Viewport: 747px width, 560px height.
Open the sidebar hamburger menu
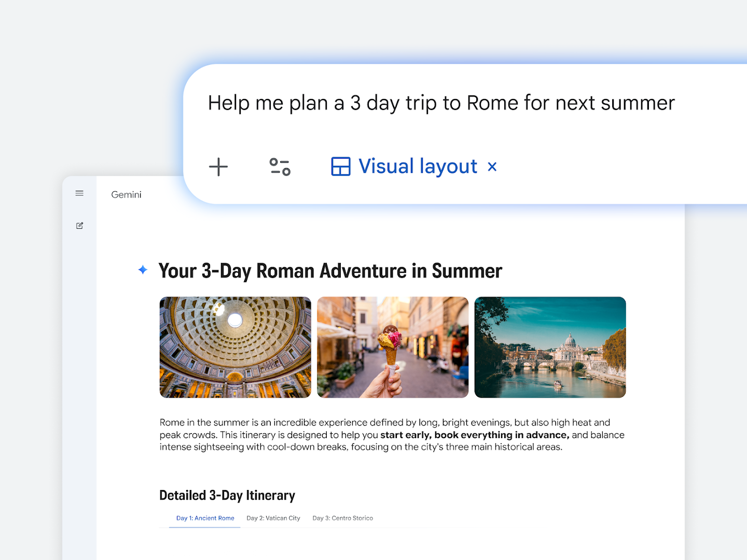coord(79,193)
